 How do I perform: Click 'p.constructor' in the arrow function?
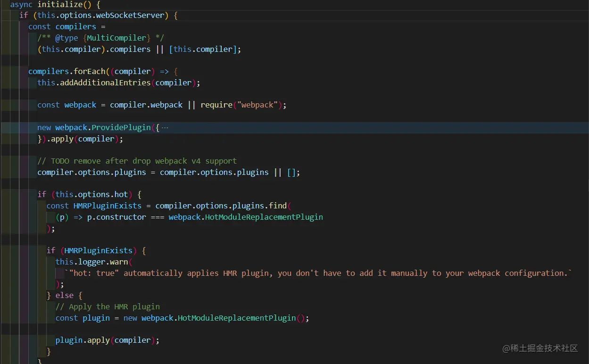pos(117,217)
